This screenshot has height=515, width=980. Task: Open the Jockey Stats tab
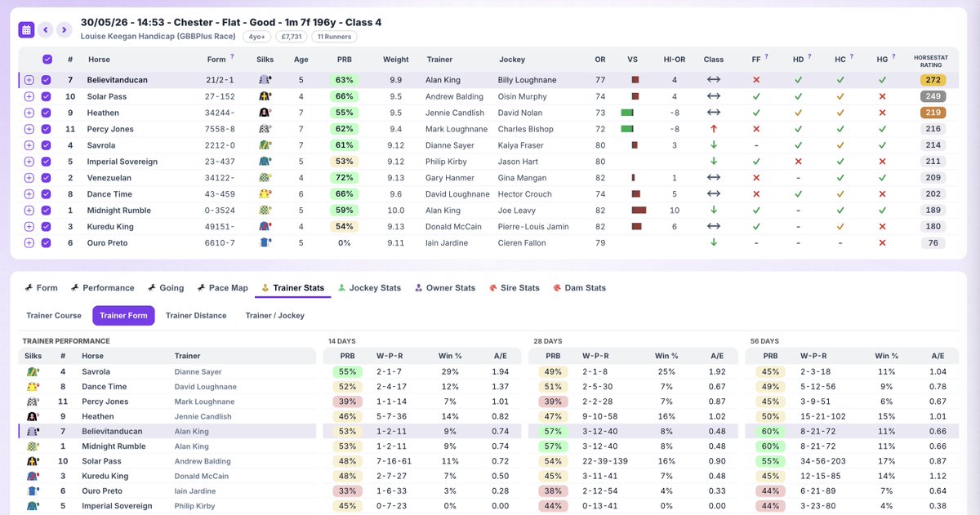(369, 288)
